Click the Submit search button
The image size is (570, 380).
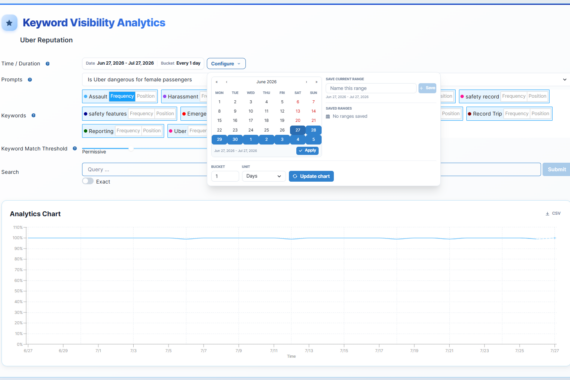[557, 169]
